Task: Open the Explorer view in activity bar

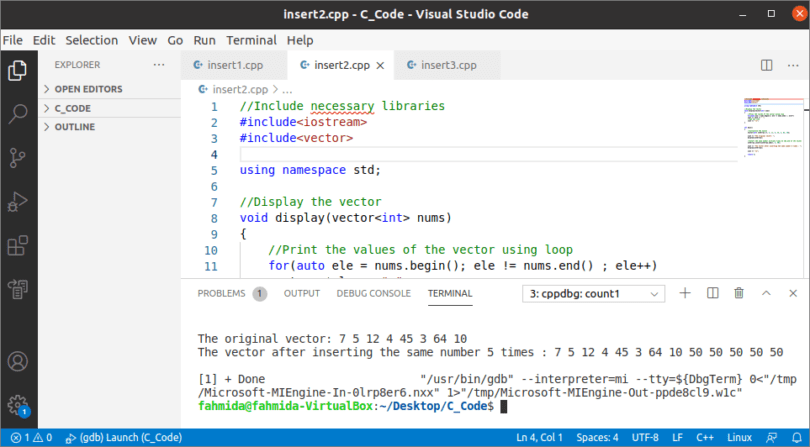Action: (17, 71)
